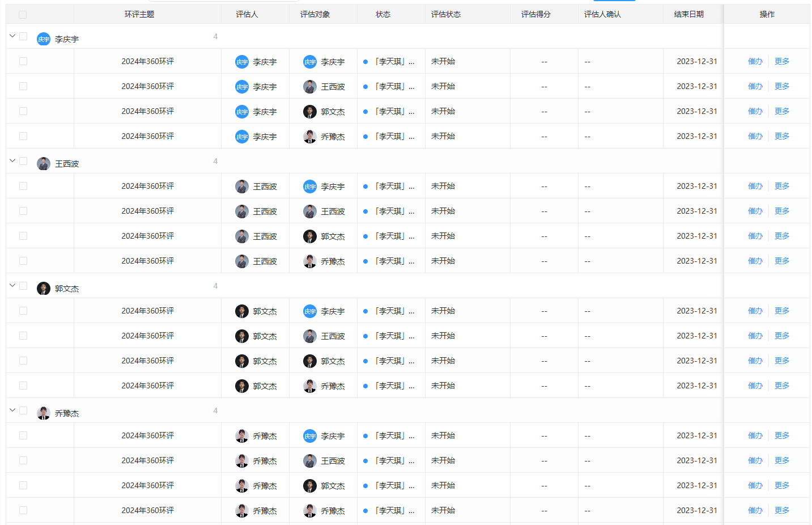Collapse the 郭文杰 group
812x525 pixels.
pos(12,285)
